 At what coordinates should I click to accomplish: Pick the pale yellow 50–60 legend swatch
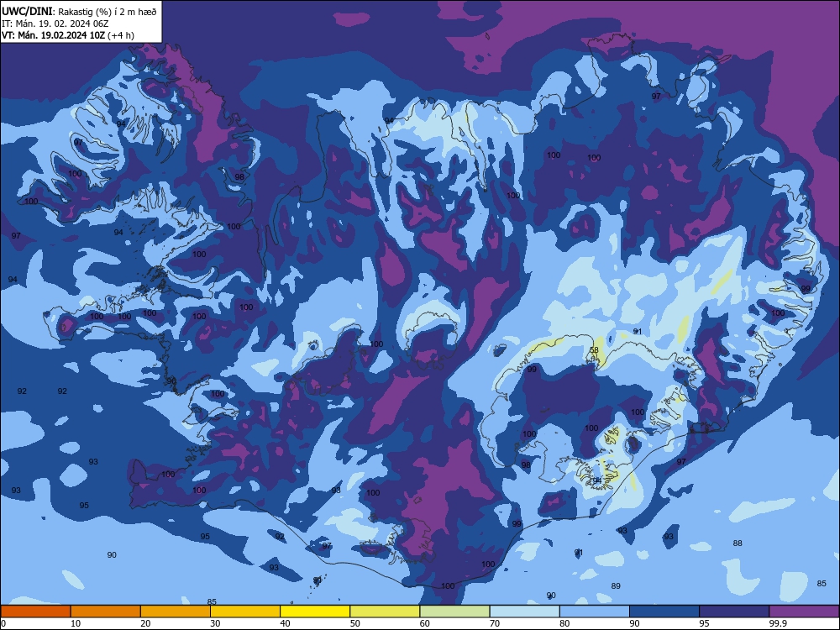point(385,612)
